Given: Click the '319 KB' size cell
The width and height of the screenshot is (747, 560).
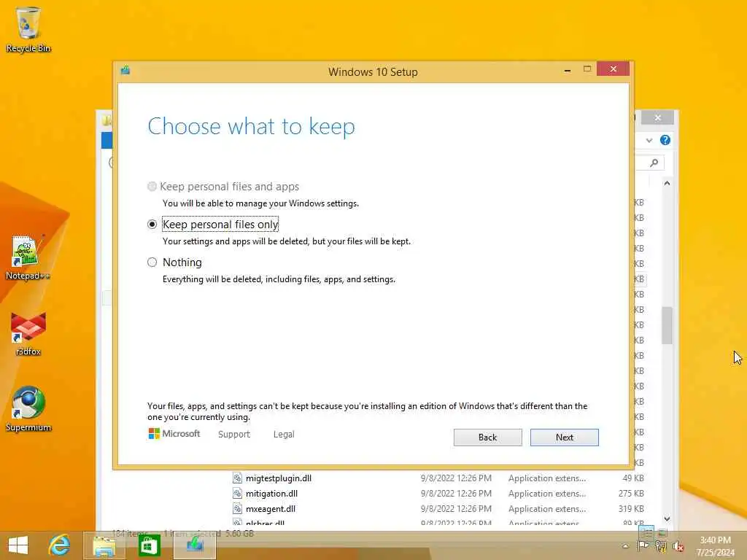Looking at the screenshot, I should coord(631,508).
